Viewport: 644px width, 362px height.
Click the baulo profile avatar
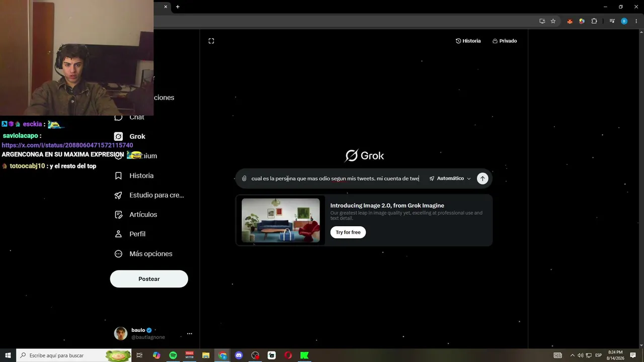pos(121,333)
